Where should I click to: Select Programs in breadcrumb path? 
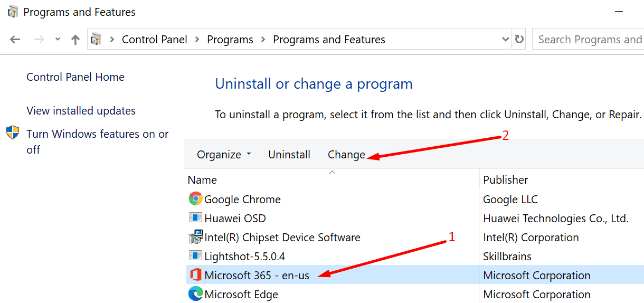pyautogui.click(x=230, y=40)
